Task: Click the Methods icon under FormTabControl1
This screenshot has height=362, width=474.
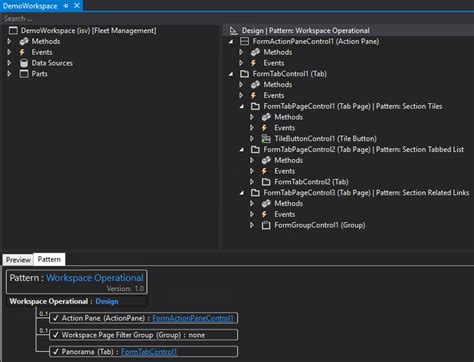Action: pyautogui.click(x=255, y=85)
